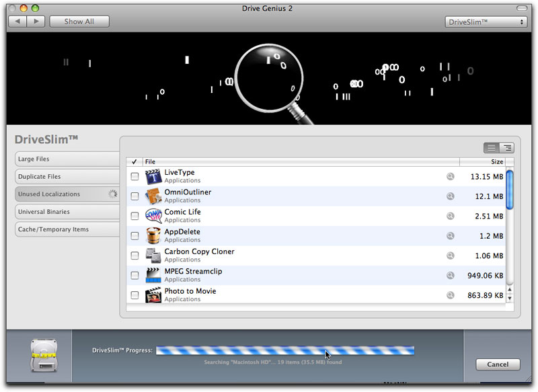Click the scrollbar up arrow

[x=510, y=290]
